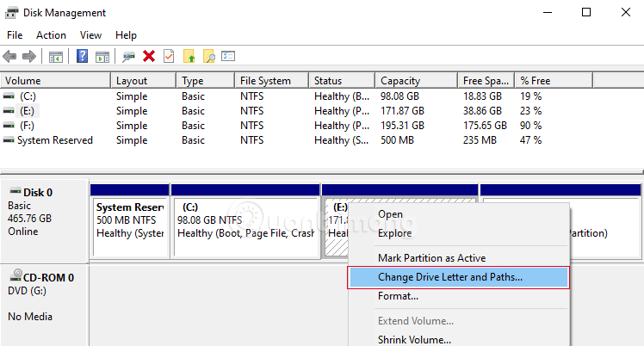The image size is (644, 346).
Task: Open the Action menu
Action: click(x=51, y=35)
